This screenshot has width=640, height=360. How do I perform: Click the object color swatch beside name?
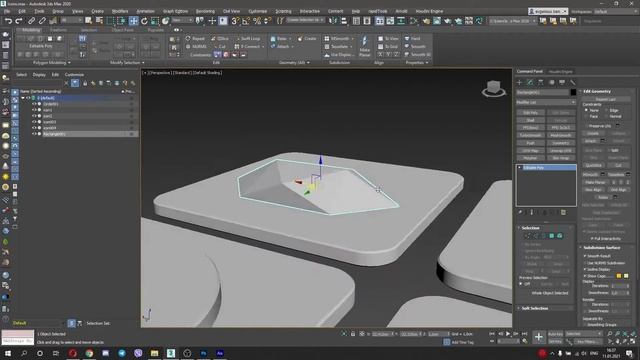[x=573, y=93]
